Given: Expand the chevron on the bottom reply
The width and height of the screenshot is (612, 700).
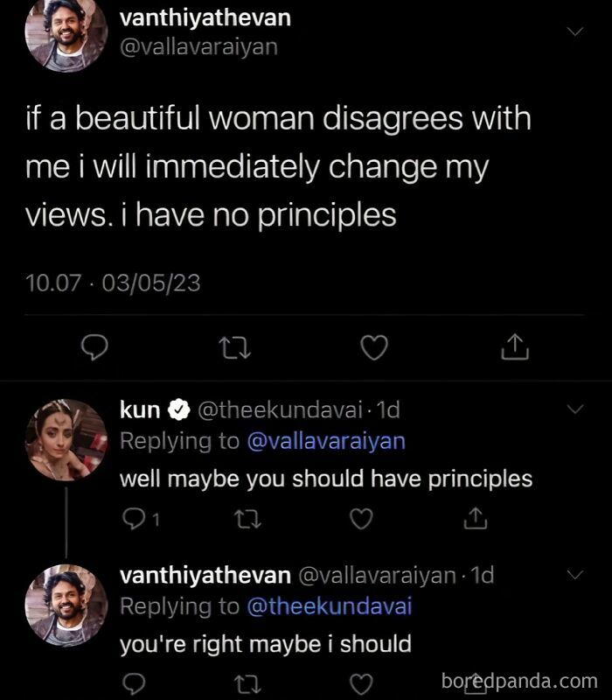Looking at the screenshot, I should [x=575, y=576].
